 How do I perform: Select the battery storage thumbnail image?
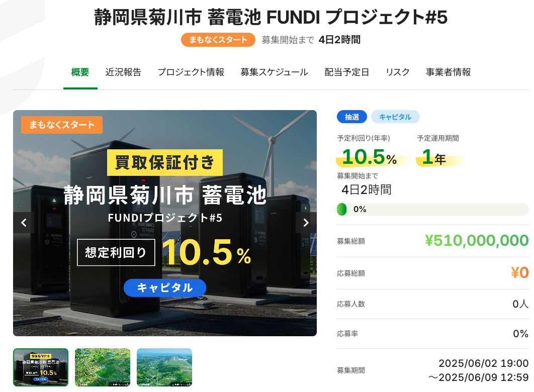[41, 367]
